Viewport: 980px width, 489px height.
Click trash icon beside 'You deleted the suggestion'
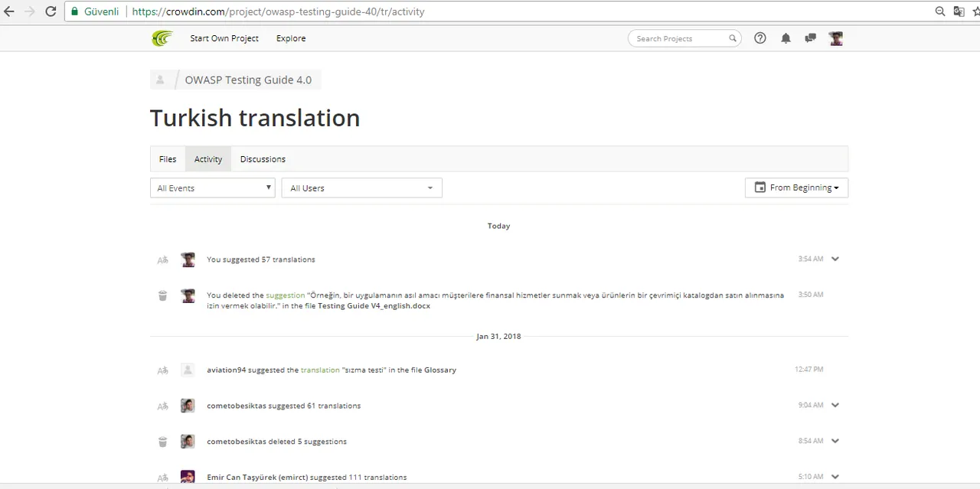(x=162, y=295)
